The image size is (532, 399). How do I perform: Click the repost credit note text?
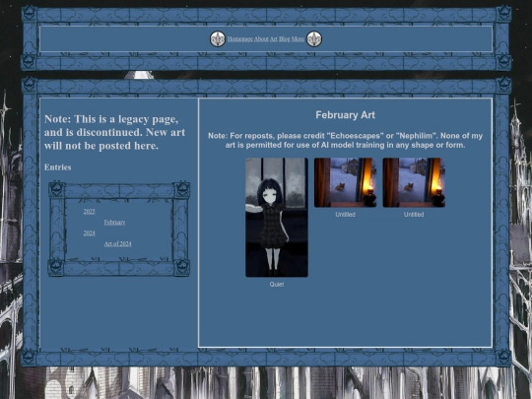[346, 141]
